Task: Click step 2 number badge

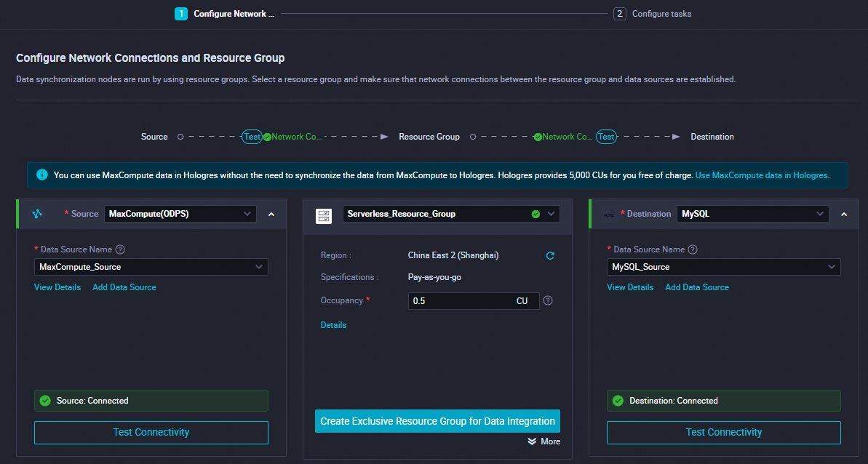Action: tap(619, 14)
